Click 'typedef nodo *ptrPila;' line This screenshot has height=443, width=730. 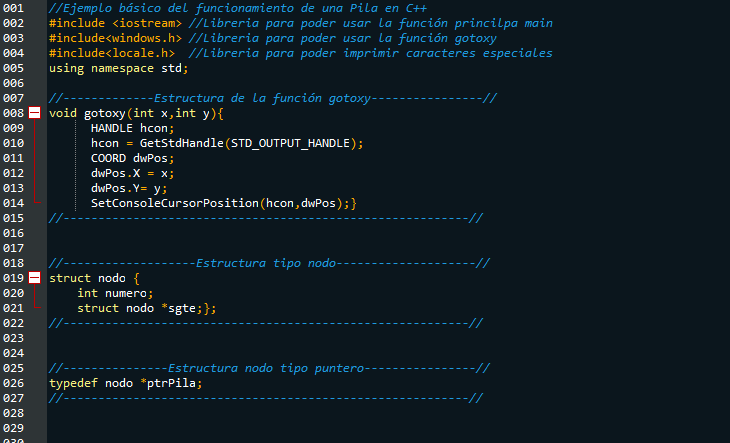click(126, 383)
